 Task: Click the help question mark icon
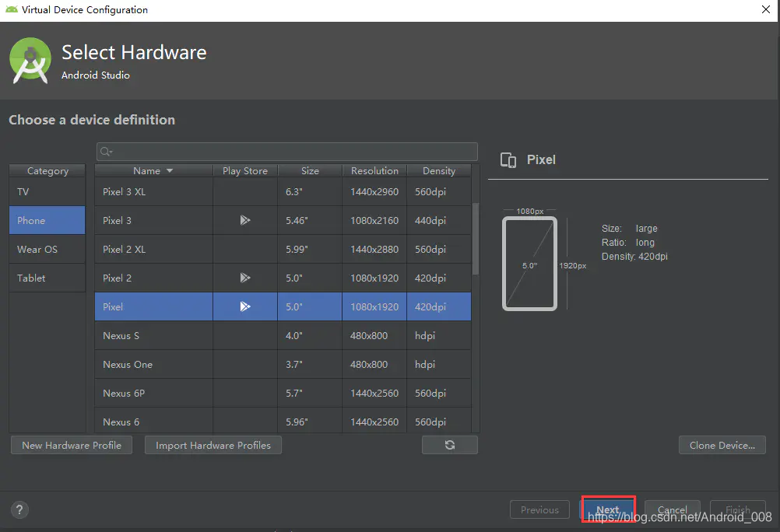click(x=19, y=509)
